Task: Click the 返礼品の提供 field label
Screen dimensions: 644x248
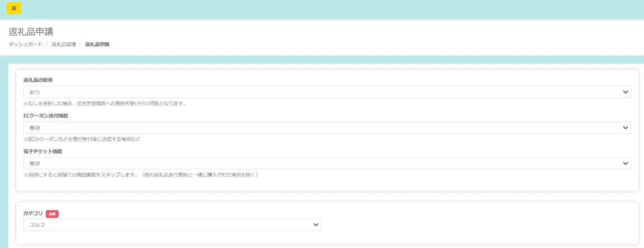Action: (x=38, y=80)
